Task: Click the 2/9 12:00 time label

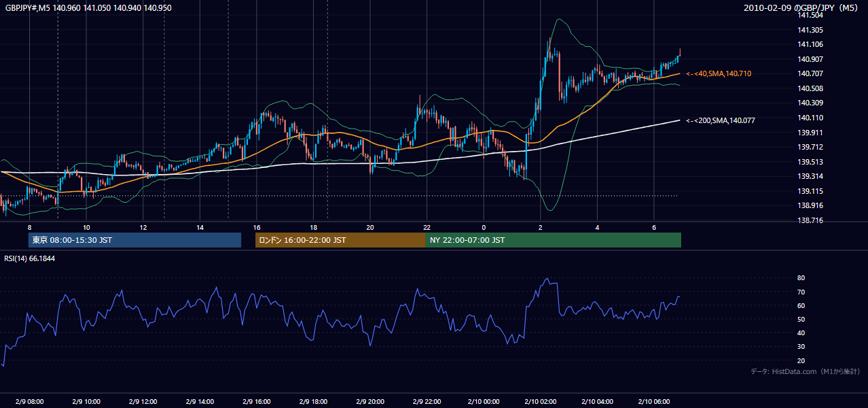Action: (143, 402)
